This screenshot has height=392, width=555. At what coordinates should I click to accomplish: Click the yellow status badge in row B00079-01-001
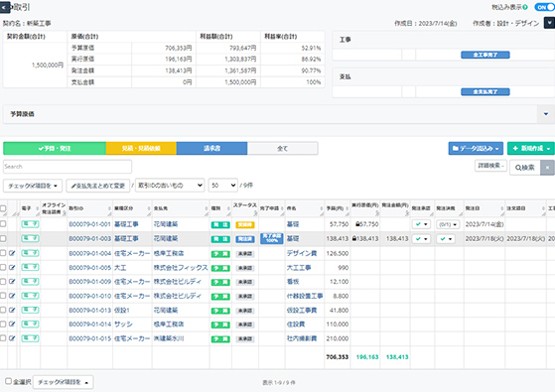coord(245,224)
